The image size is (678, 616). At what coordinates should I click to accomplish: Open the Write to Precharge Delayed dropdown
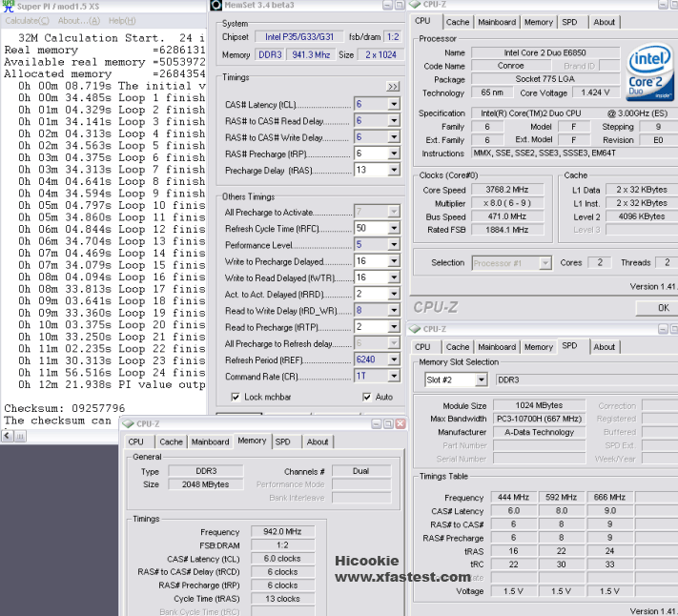394,261
